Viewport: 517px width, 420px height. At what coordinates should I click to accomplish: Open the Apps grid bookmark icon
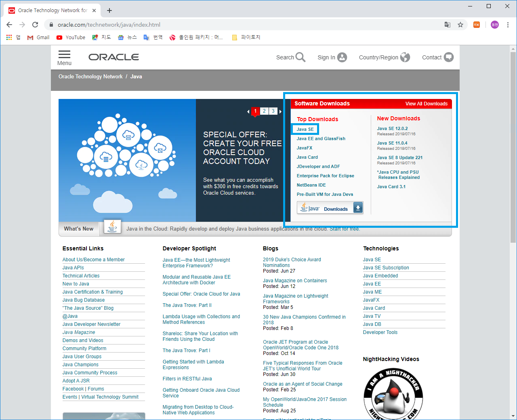tap(9, 37)
